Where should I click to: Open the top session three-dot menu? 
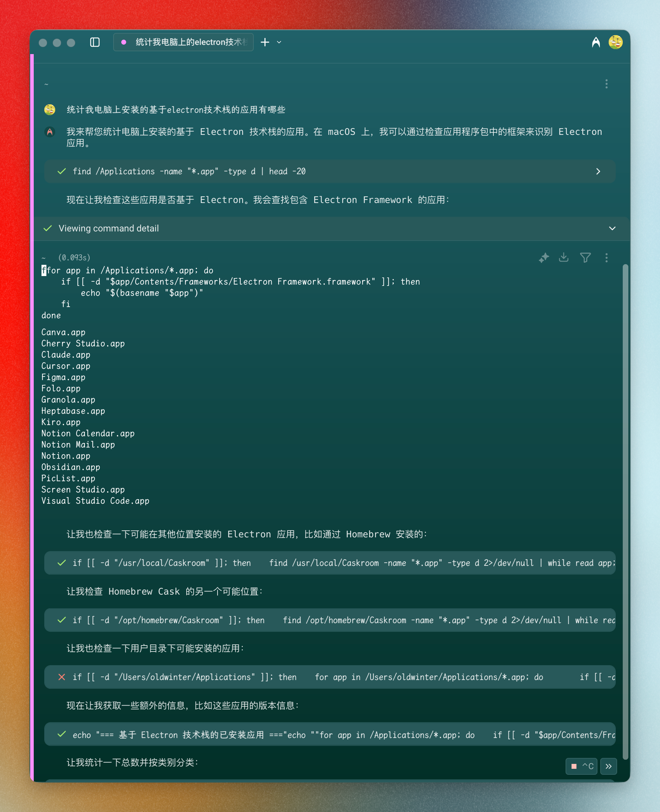point(606,84)
